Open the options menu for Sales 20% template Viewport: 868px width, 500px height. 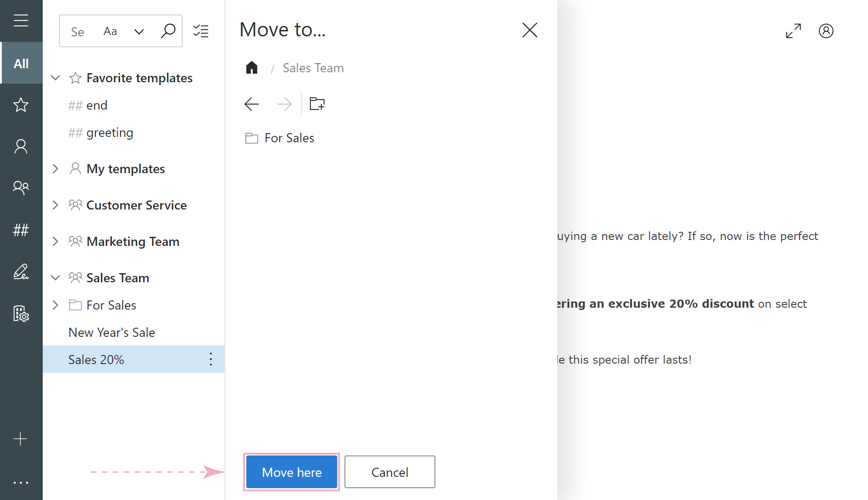210,359
